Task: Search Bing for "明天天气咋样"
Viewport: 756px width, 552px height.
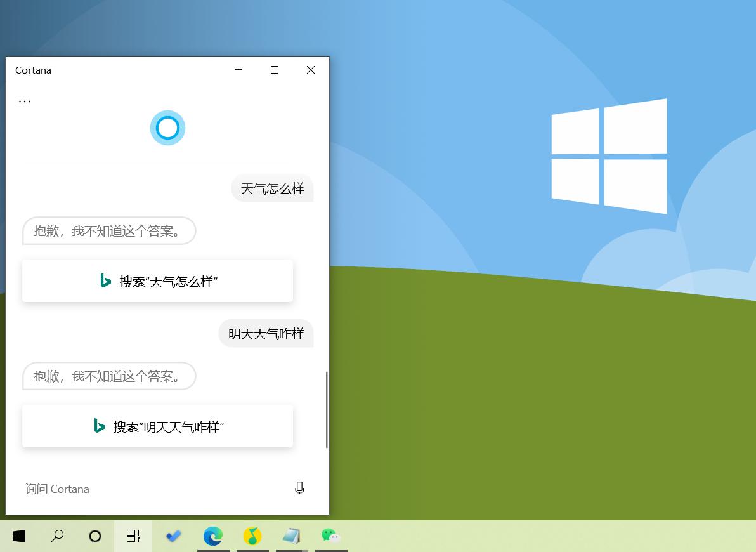Action: pyautogui.click(x=158, y=426)
